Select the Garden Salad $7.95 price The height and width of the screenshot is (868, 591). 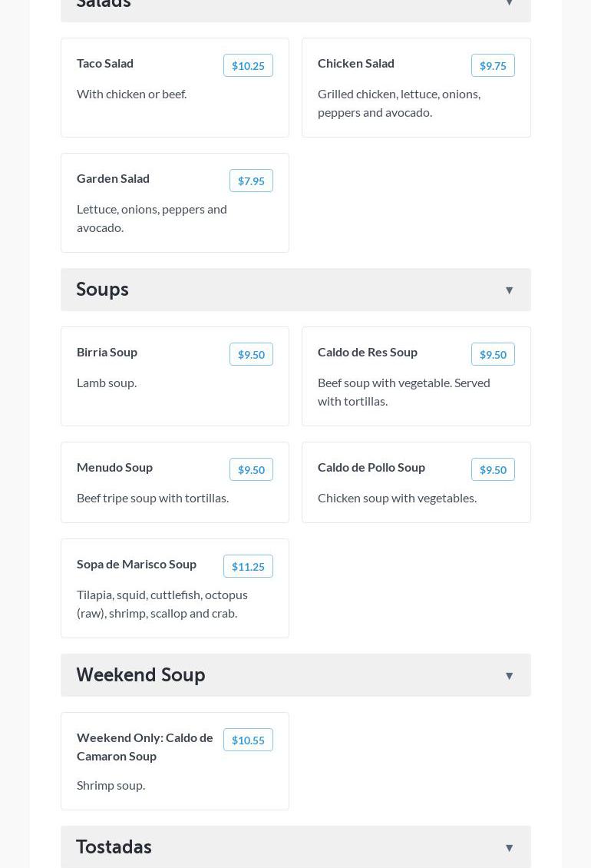coord(251,181)
